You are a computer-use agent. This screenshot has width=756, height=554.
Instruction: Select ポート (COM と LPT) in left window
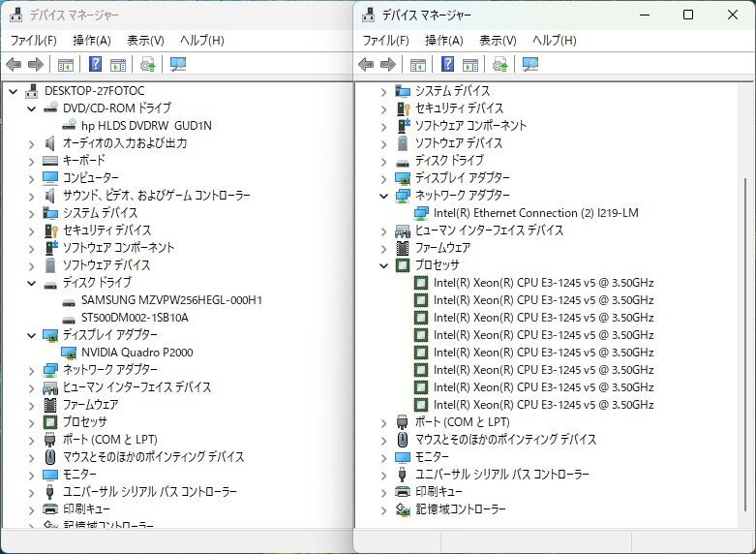(x=110, y=440)
